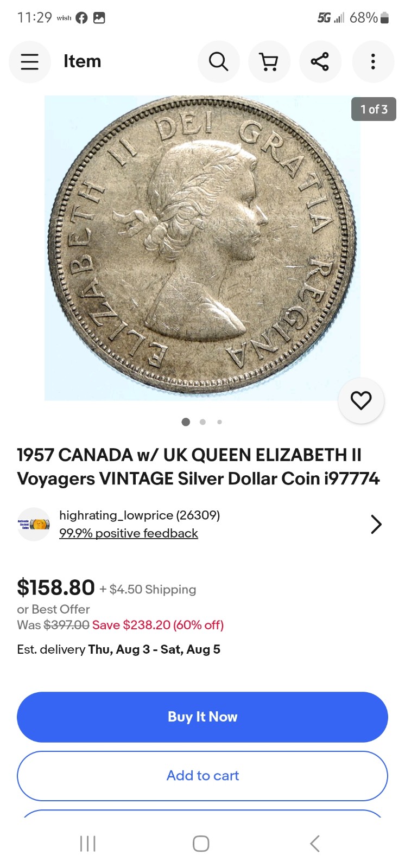Screen dimensions: 405x868
Task: Expand seller details chevron arrow
Action: point(376,524)
